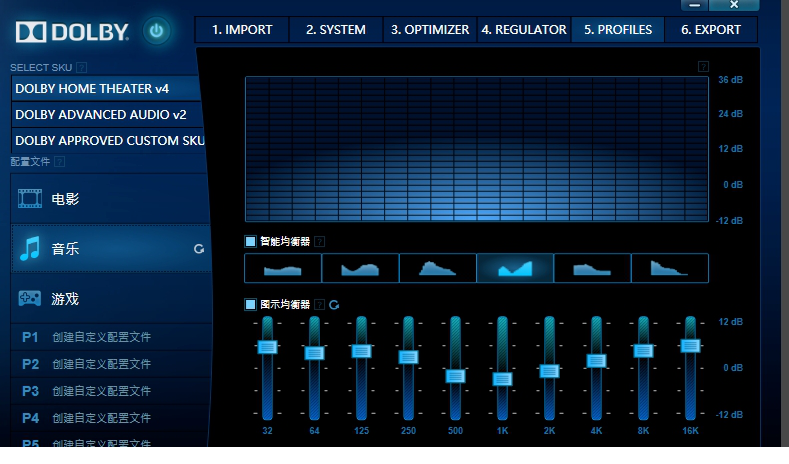The height and width of the screenshot is (464, 789).
Task: Click the 16K equalizer slider handle
Action: [690, 346]
